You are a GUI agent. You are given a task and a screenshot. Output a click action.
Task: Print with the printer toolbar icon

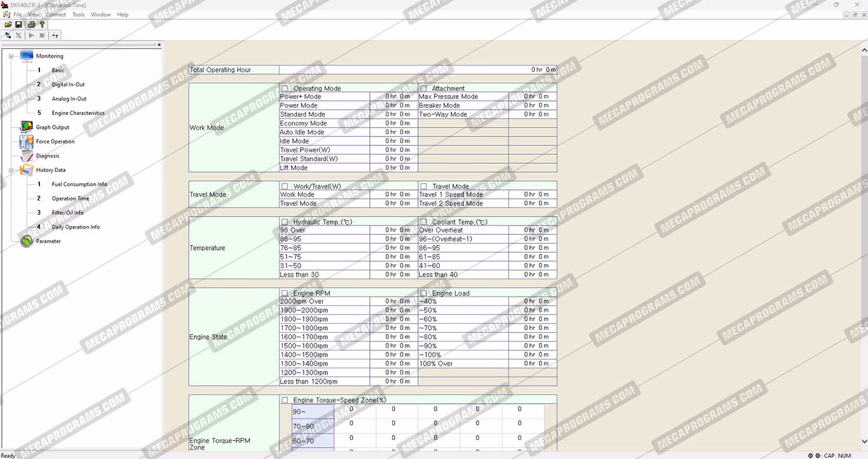[31, 25]
